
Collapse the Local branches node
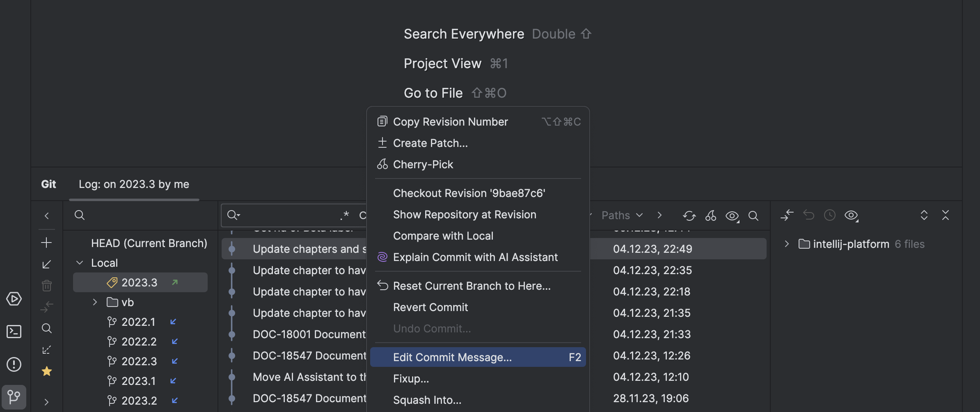[x=80, y=262]
